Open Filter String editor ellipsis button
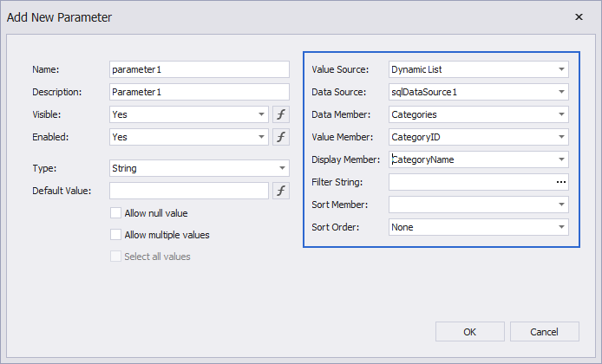602x364 pixels. point(560,182)
